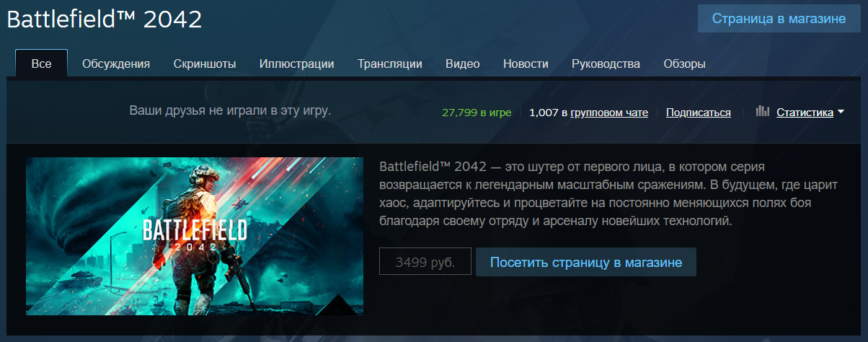Click Посетить страницу в магазине button
This screenshot has height=342, width=868.
(586, 263)
